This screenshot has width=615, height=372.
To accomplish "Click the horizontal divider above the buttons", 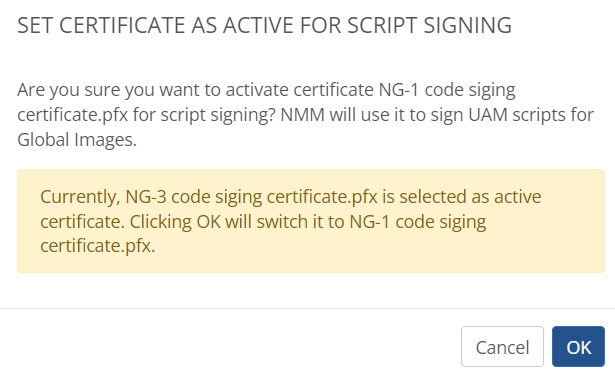I will [x=308, y=308].
